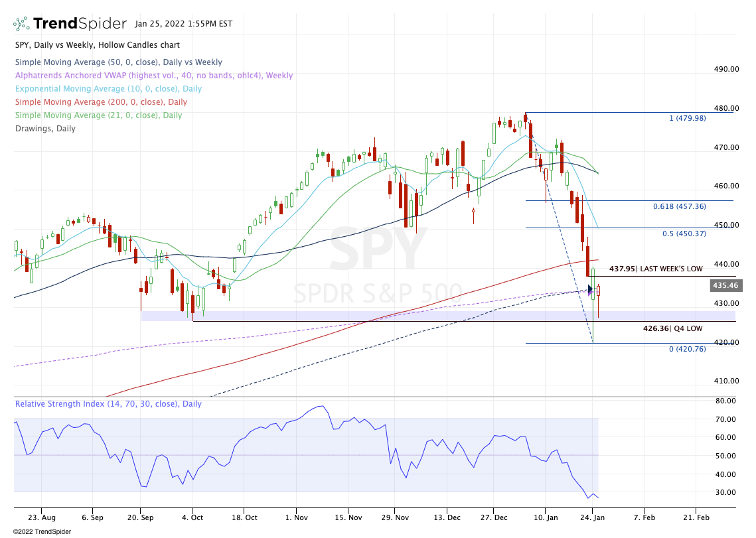Select the Simple Moving Average 50 legend entry
Screen dimensions: 756x538
[119, 62]
